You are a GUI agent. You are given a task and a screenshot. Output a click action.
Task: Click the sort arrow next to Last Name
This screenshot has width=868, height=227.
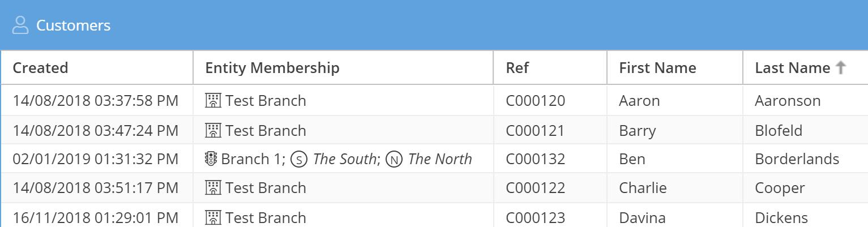[x=841, y=68]
